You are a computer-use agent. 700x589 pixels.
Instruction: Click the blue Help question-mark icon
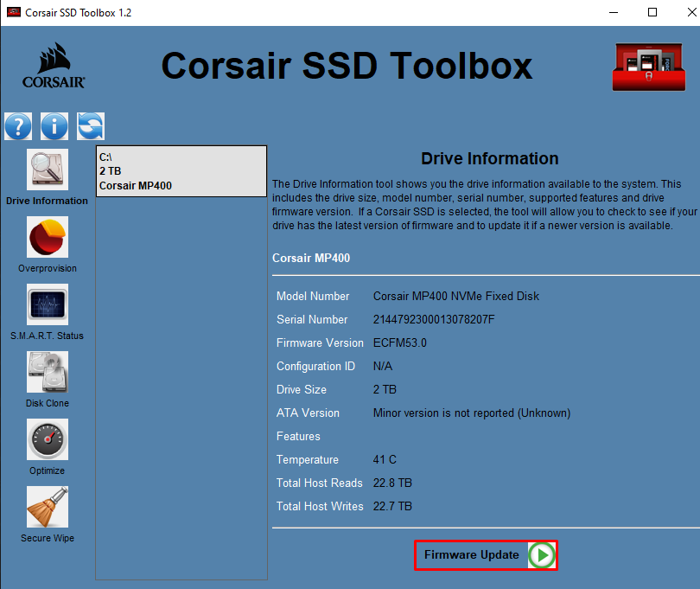coord(18,126)
